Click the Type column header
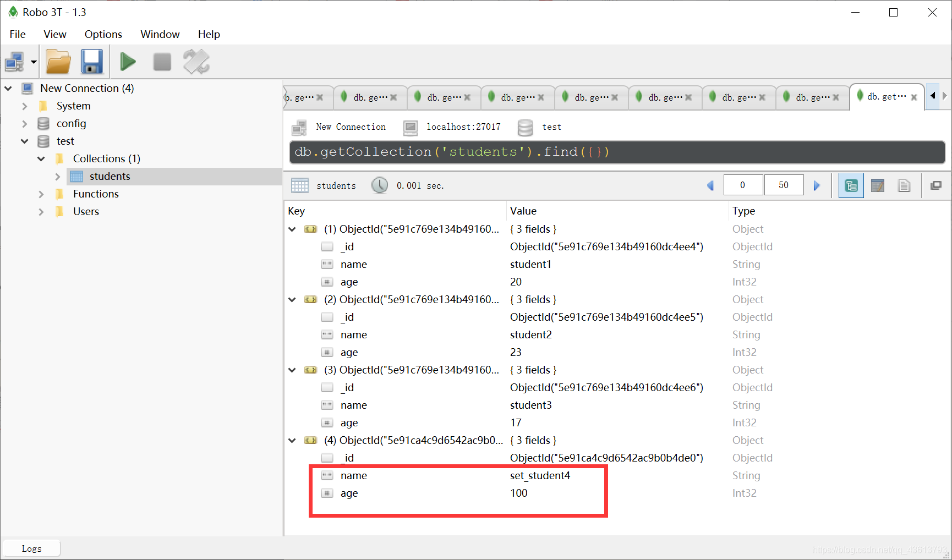Screen dimensions: 952x560 (743, 211)
